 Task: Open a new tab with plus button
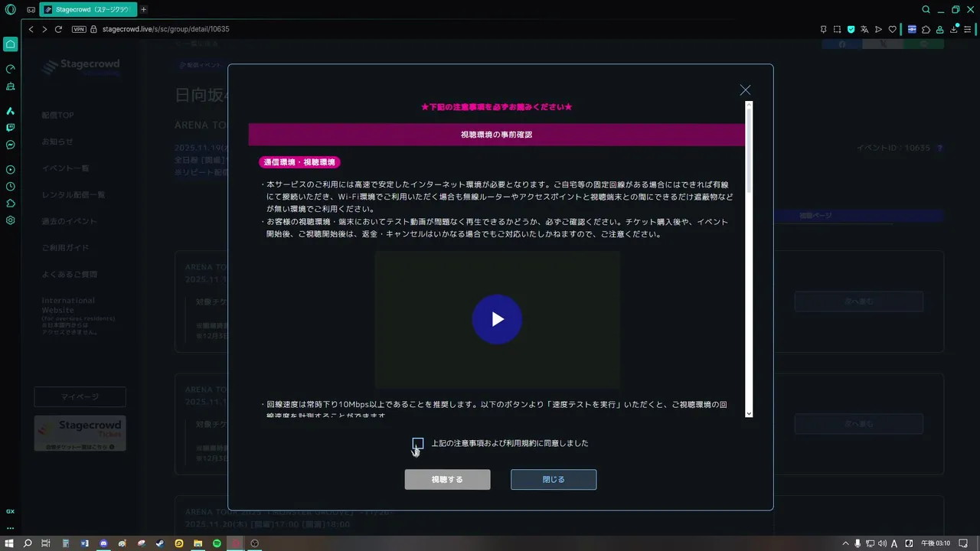143,10
